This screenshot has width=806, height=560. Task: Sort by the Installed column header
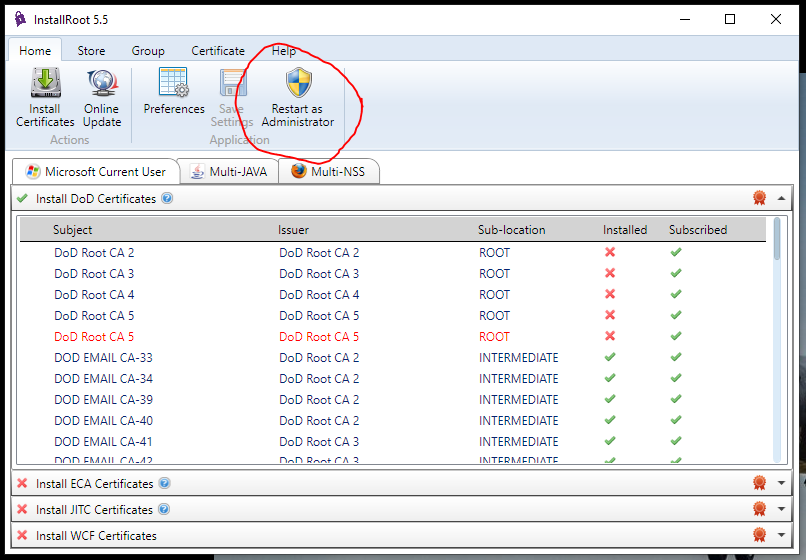point(625,229)
